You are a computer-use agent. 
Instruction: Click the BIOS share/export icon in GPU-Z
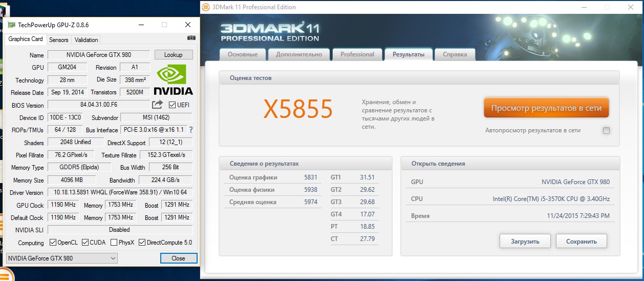(x=157, y=105)
